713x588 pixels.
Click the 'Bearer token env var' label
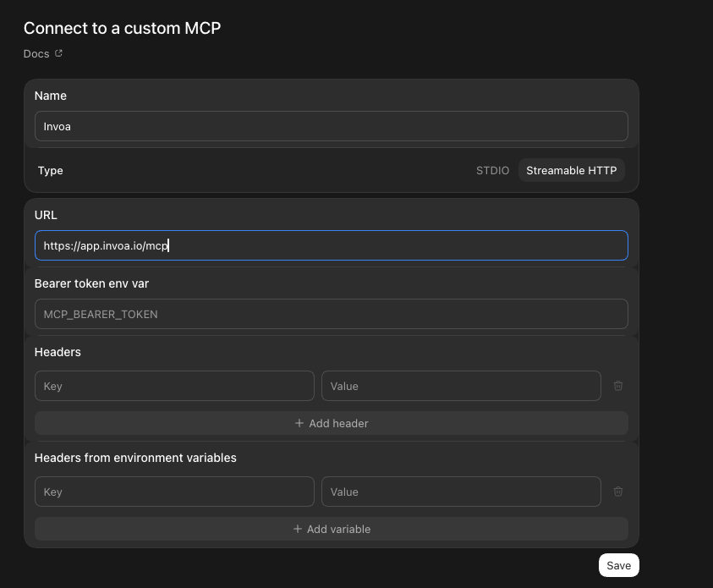tap(91, 283)
